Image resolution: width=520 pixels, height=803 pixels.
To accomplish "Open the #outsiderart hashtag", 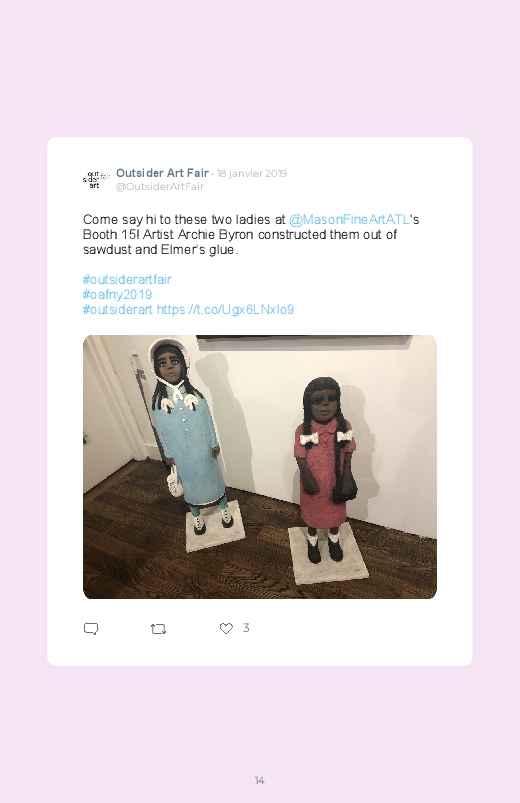I will click(x=118, y=309).
